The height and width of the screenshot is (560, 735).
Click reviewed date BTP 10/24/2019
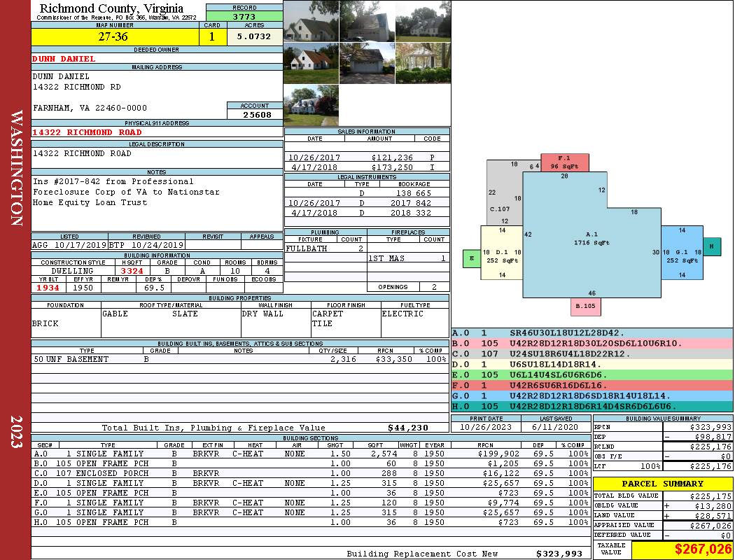pyautogui.click(x=146, y=244)
